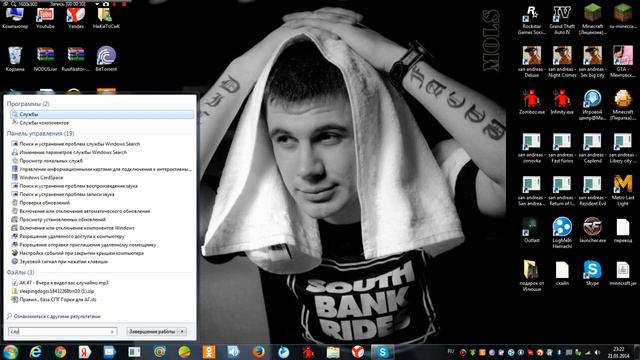Select the Metro Last Light shortcut
This screenshot has height=360, width=640.
(623, 190)
